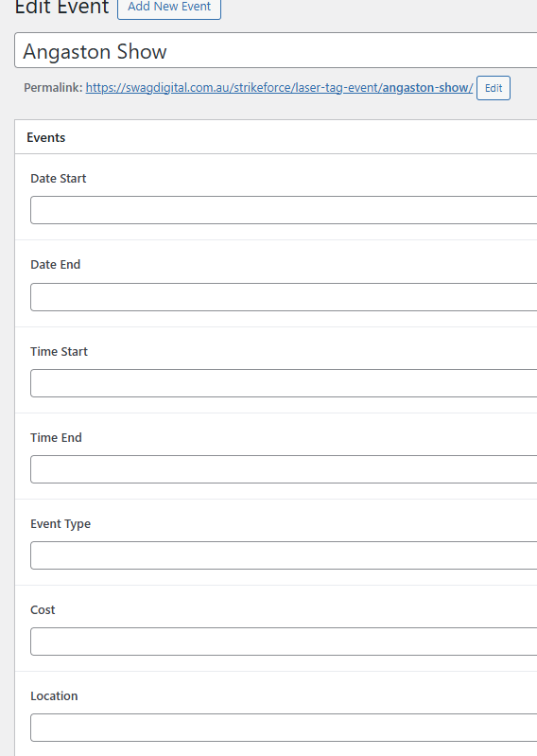This screenshot has height=756, width=537.
Task: Click the Edit permalink button
Action: pos(494,88)
